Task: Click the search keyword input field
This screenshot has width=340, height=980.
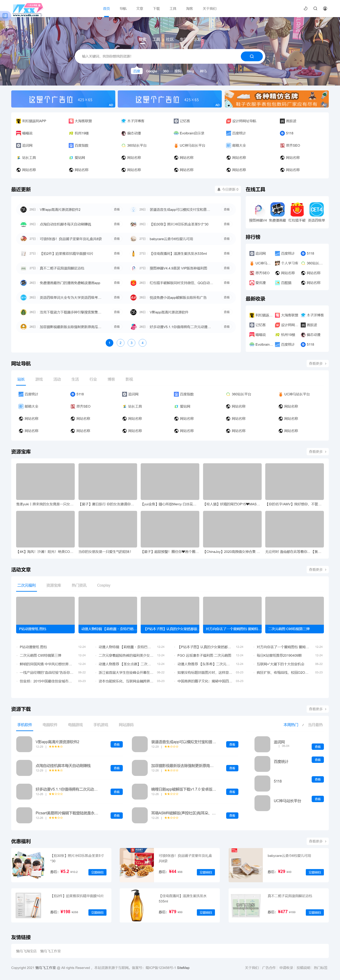Action: (x=158, y=56)
